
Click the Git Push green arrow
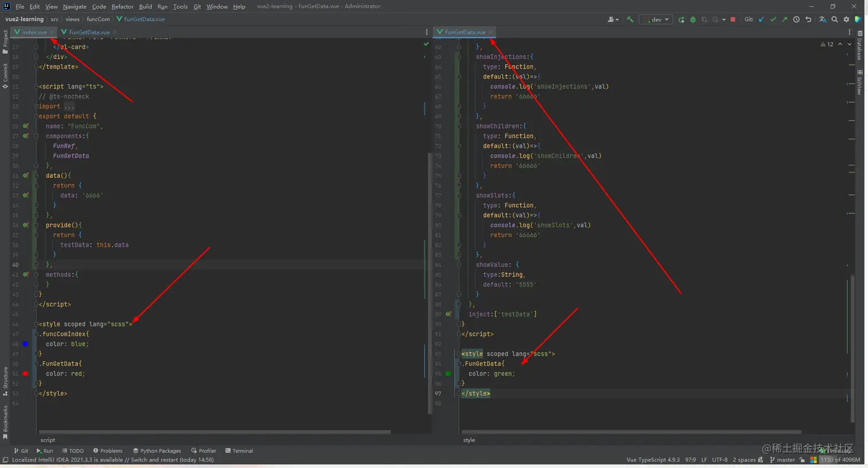(x=785, y=19)
